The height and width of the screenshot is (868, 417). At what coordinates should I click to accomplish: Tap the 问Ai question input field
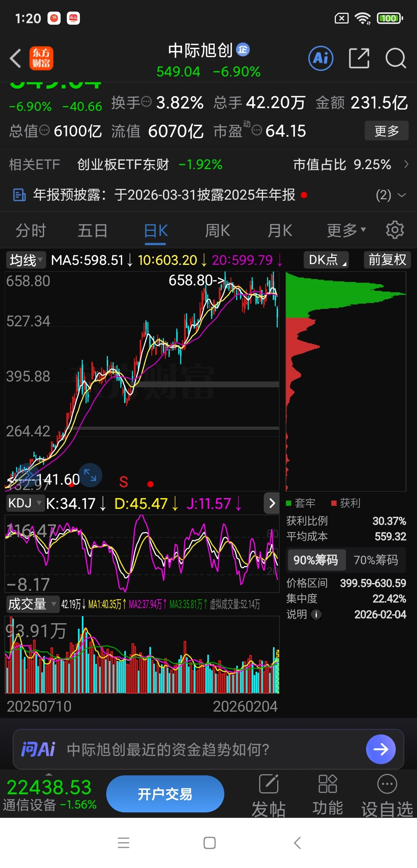(208, 749)
